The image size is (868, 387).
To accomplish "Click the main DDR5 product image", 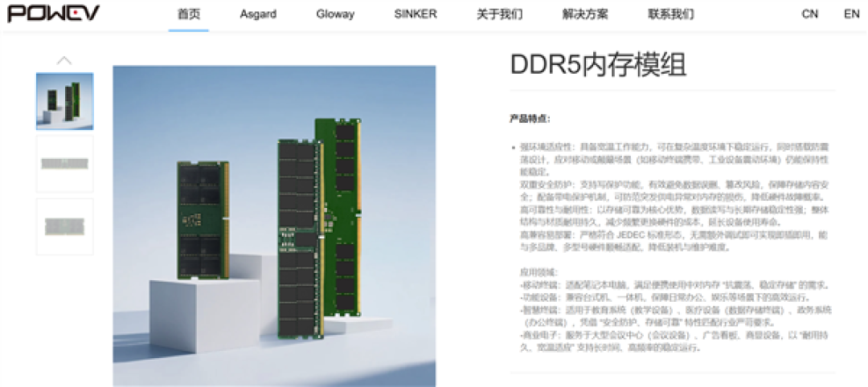I will tap(274, 226).
